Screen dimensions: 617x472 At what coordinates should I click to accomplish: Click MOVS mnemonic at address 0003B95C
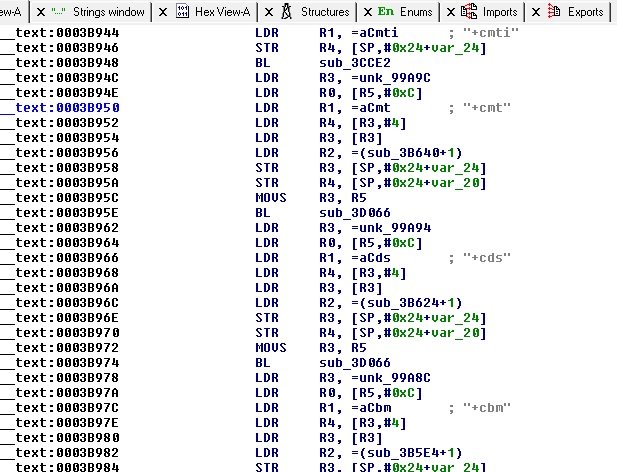(x=271, y=198)
